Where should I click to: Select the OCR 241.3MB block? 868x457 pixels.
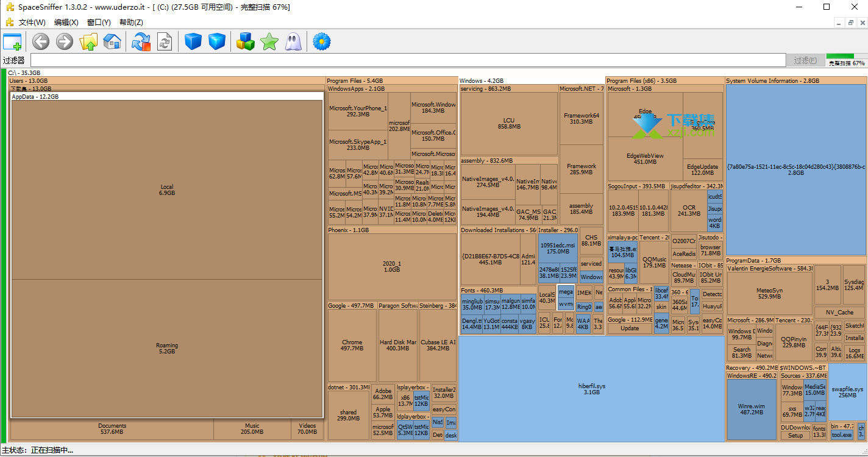[689, 210]
